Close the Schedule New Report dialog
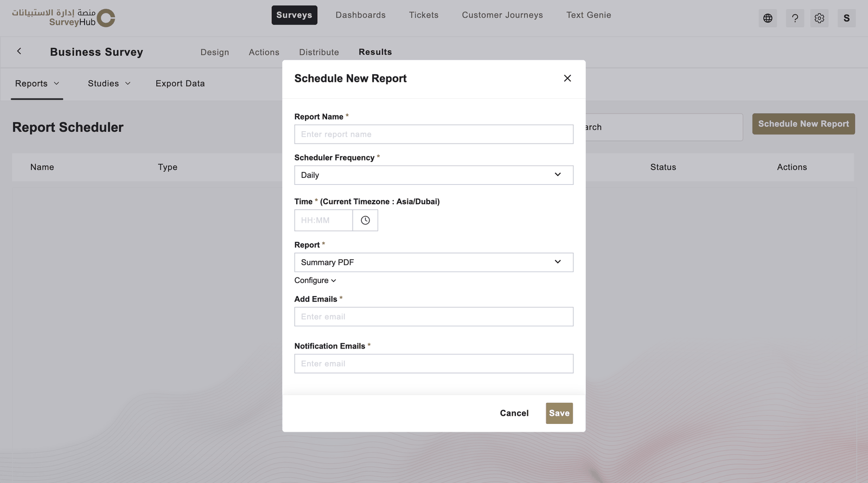 tap(567, 78)
